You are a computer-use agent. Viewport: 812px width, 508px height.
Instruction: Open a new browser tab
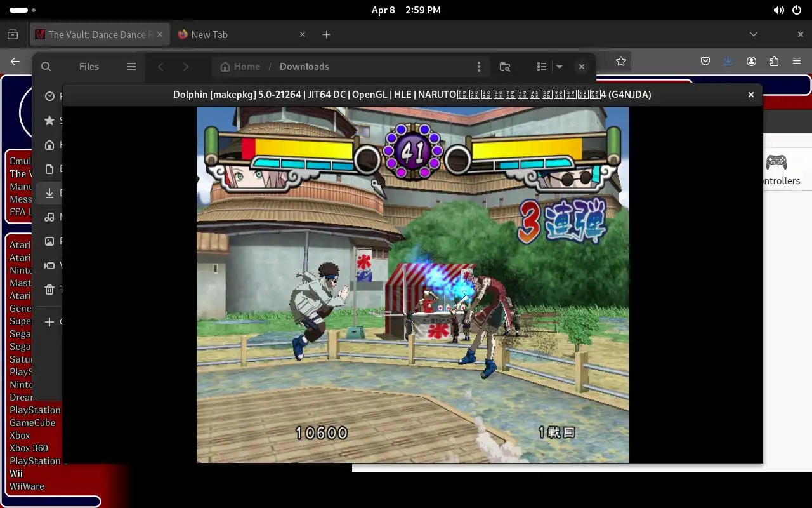click(x=326, y=35)
